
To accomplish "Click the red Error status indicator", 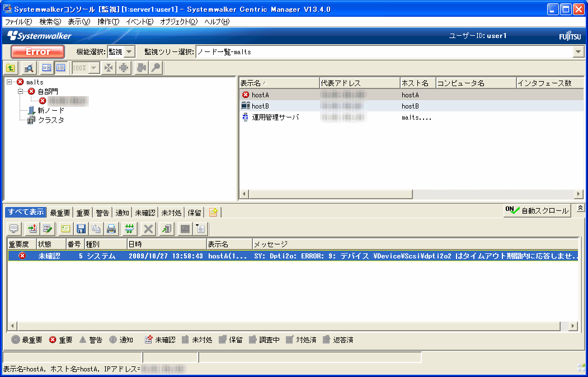I will click(x=38, y=51).
